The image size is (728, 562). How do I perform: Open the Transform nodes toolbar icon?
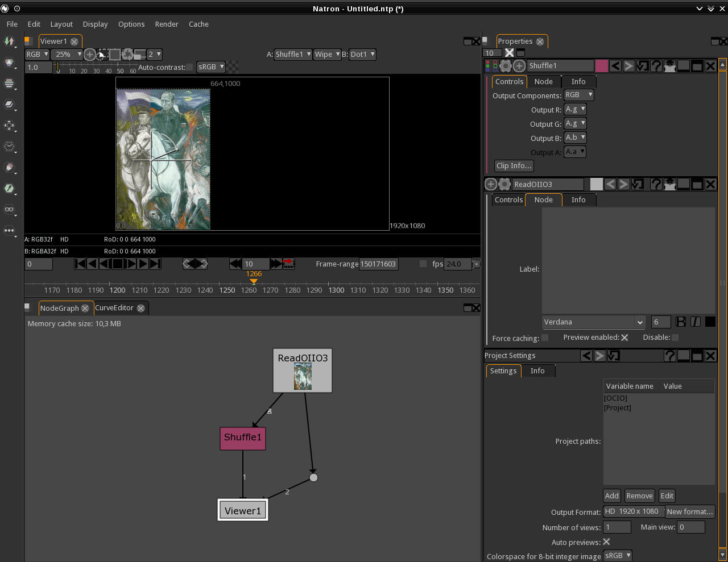click(x=9, y=125)
